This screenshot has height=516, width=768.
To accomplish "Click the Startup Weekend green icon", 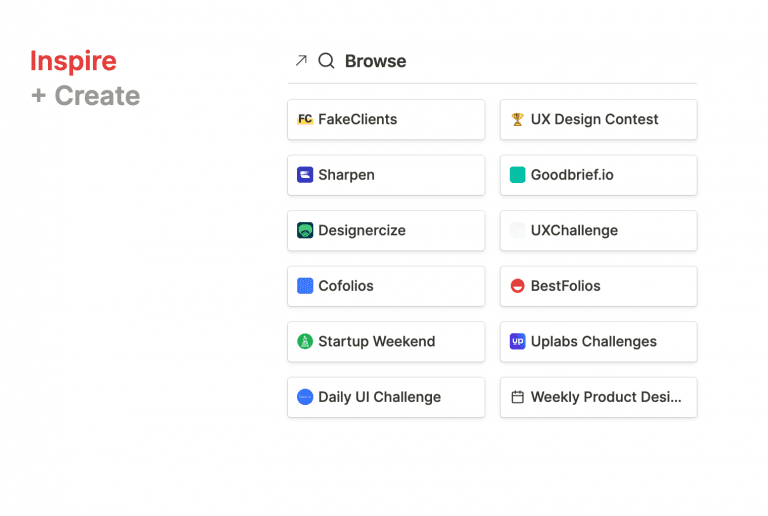I will 305,341.
